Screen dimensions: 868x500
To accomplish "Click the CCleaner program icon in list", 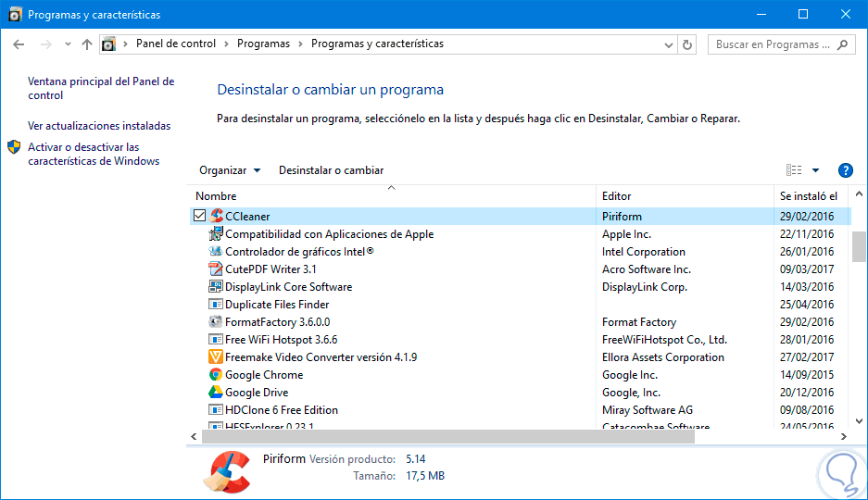I will pyautogui.click(x=216, y=216).
